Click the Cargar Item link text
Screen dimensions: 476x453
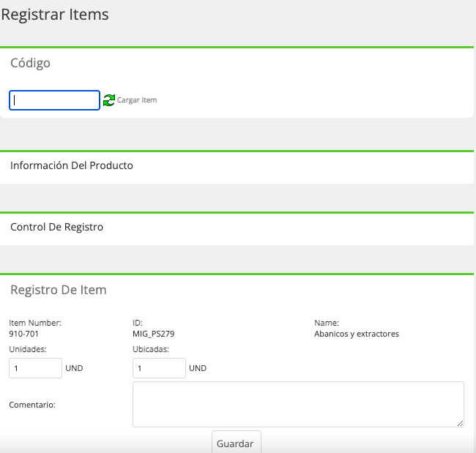(x=137, y=100)
